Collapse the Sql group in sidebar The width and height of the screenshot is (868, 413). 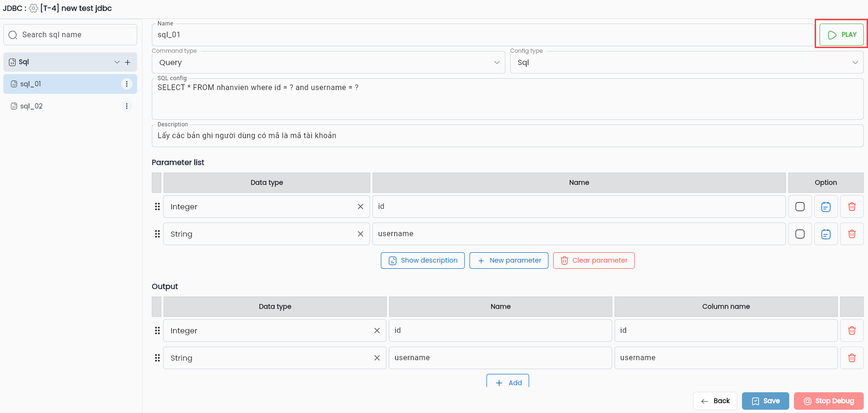pos(117,62)
